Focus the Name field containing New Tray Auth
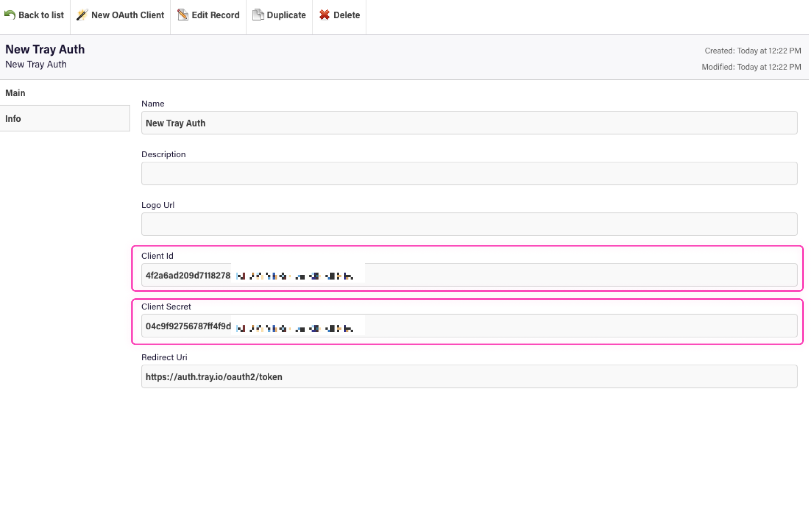The height and width of the screenshot is (506, 812). [x=469, y=123]
